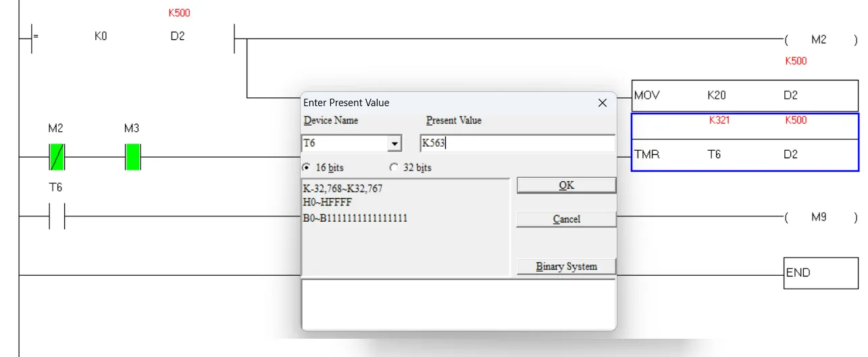The height and width of the screenshot is (357, 868).
Task: Expand the Device Name dropdown arrow
Action: point(394,143)
